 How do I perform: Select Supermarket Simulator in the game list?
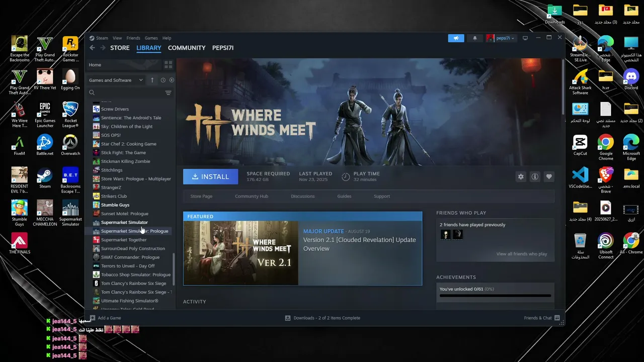point(124,222)
